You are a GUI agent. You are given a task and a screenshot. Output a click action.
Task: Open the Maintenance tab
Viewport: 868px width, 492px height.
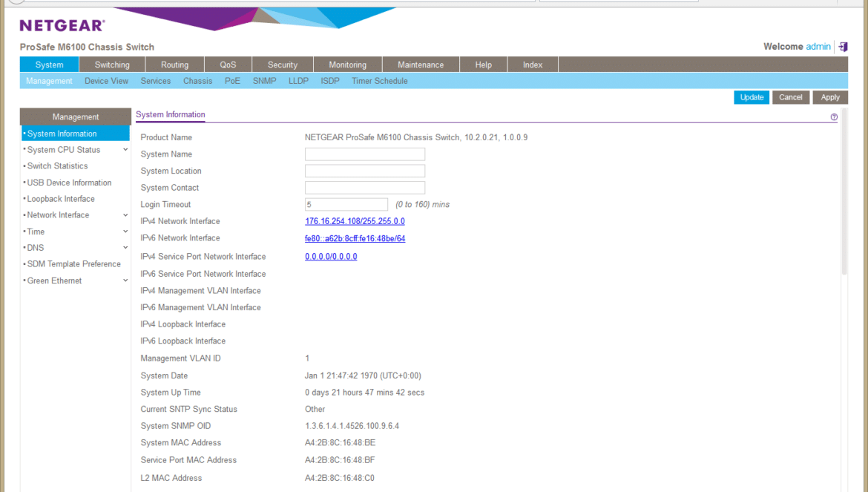[x=421, y=65]
